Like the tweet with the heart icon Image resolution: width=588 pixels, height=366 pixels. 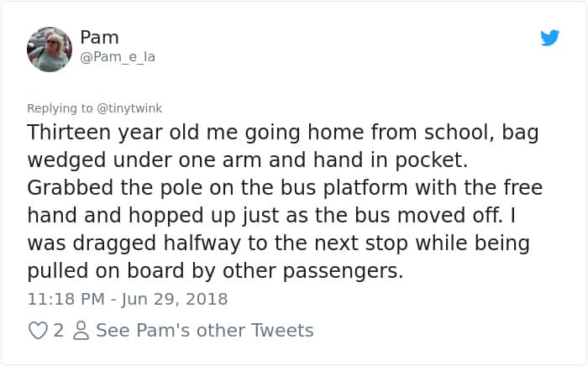click(38, 331)
